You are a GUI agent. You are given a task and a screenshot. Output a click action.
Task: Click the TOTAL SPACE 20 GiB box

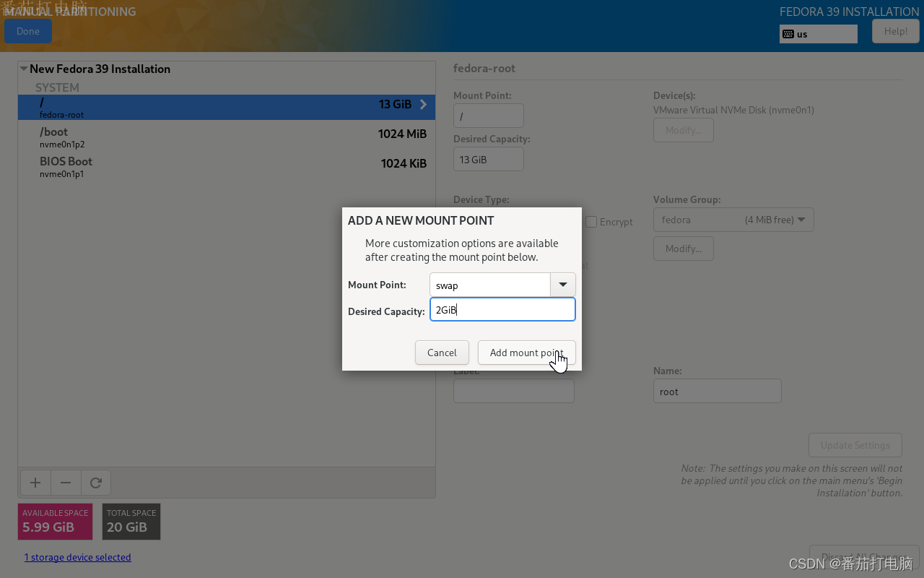pyautogui.click(x=131, y=522)
